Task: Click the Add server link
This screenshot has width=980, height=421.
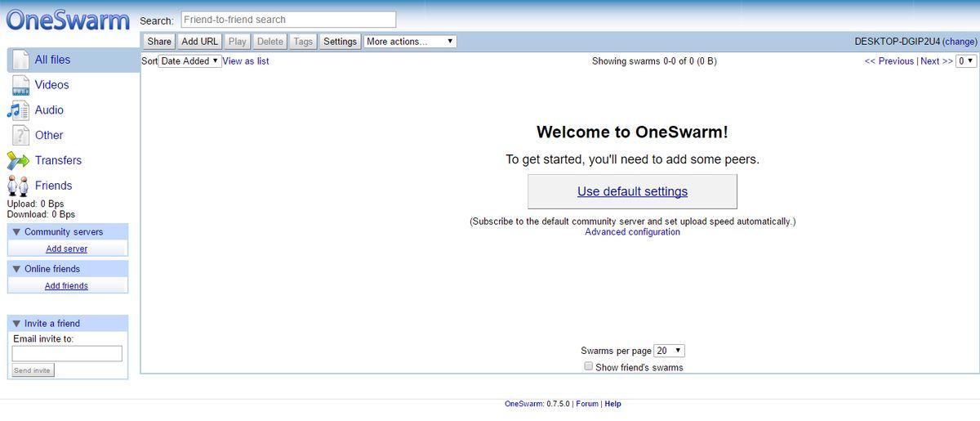Action: click(x=67, y=249)
